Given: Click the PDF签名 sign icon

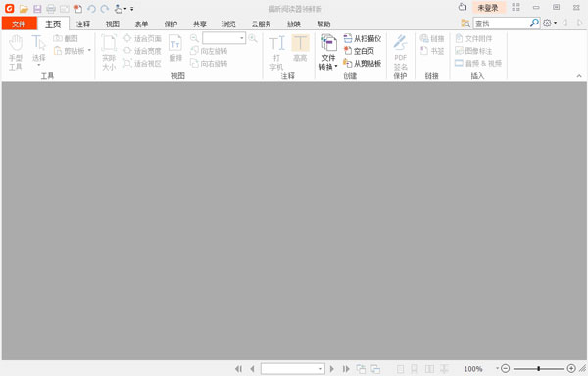Looking at the screenshot, I should (400, 53).
